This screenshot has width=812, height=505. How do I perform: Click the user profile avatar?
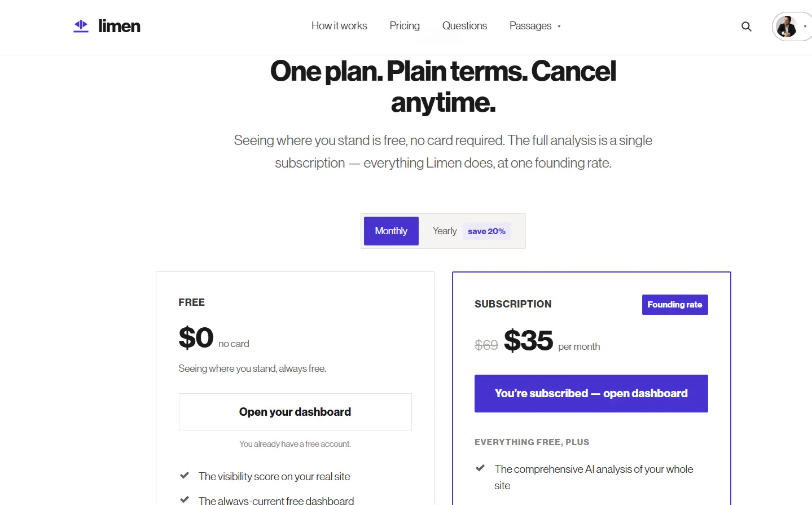[x=786, y=27]
